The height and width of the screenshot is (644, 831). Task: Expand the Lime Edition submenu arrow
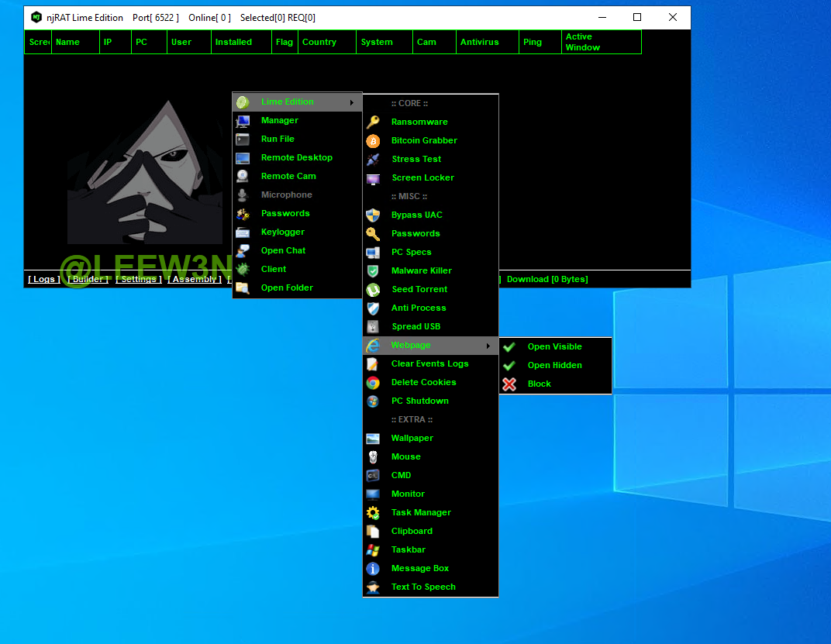pyautogui.click(x=352, y=102)
